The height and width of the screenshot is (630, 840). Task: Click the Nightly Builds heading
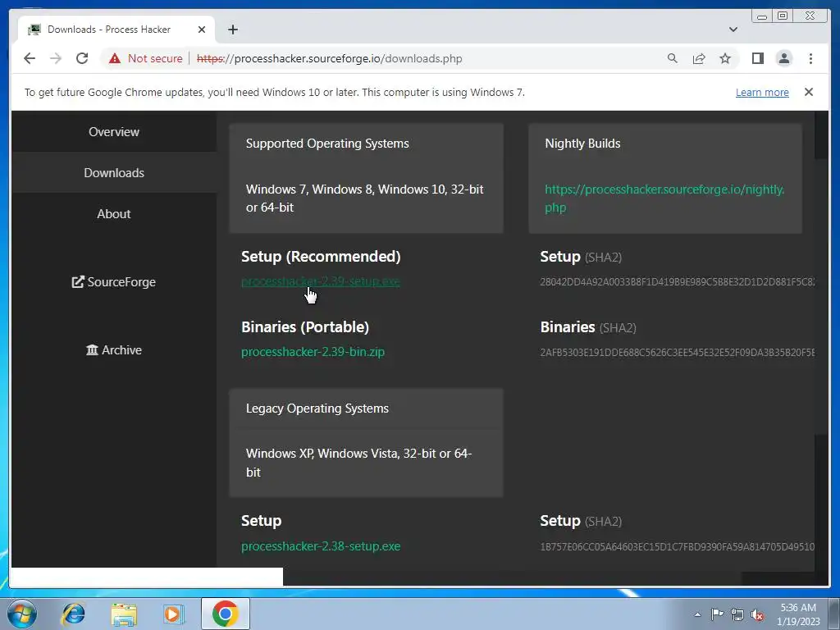click(582, 144)
